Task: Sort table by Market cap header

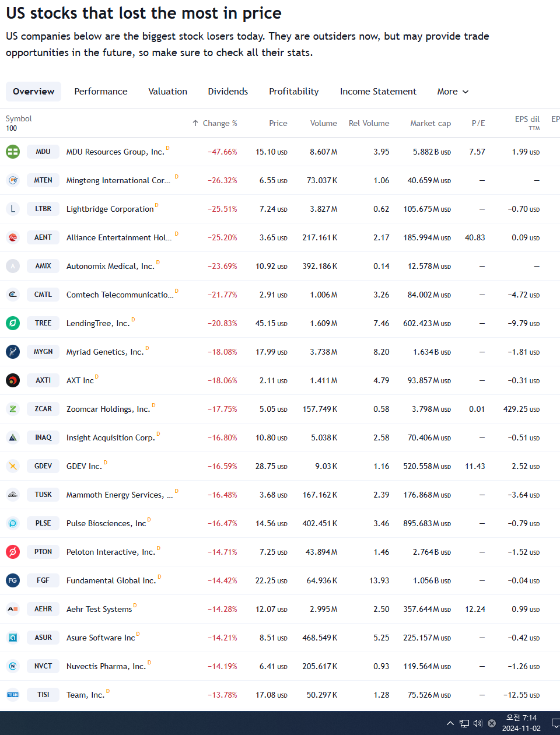Action: pos(430,123)
